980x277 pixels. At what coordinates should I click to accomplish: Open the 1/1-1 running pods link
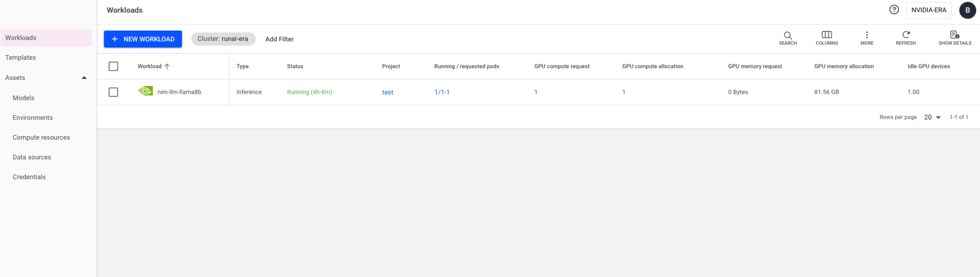pos(442,92)
